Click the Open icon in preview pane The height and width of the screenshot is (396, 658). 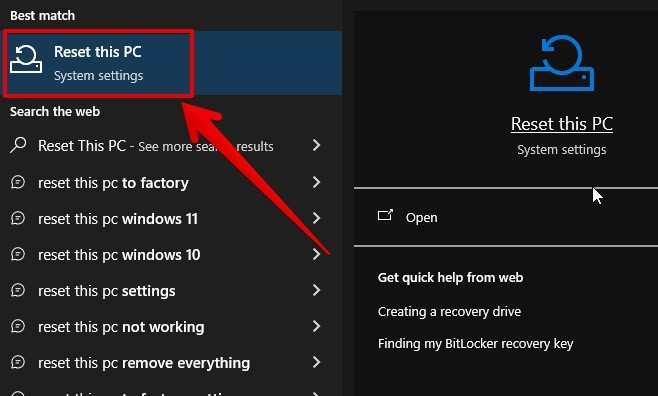click(x=385, y=216)
